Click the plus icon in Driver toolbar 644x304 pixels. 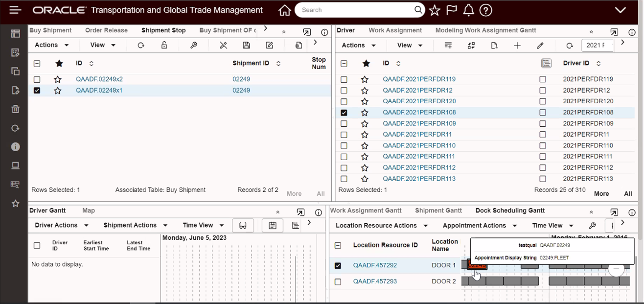pyautogui.click(x=517, y=46)
